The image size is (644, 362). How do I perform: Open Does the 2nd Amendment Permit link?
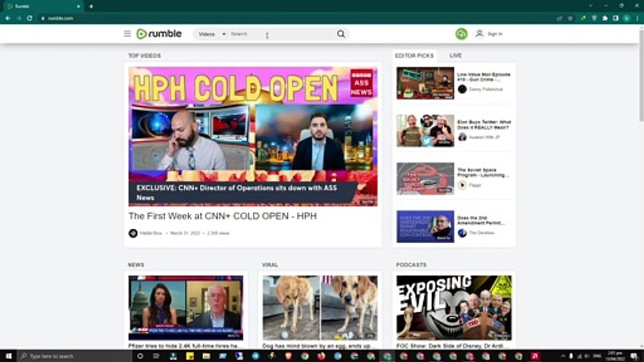pos(481,220)
